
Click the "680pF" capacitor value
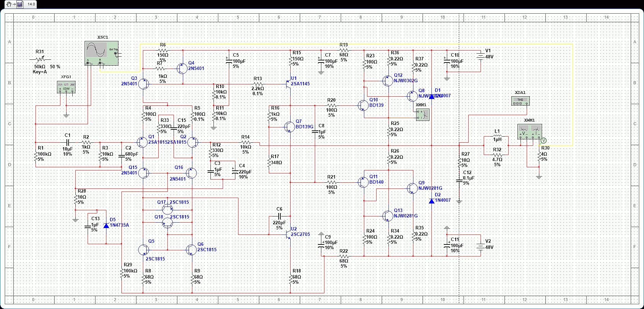click(x=132, y=154)
